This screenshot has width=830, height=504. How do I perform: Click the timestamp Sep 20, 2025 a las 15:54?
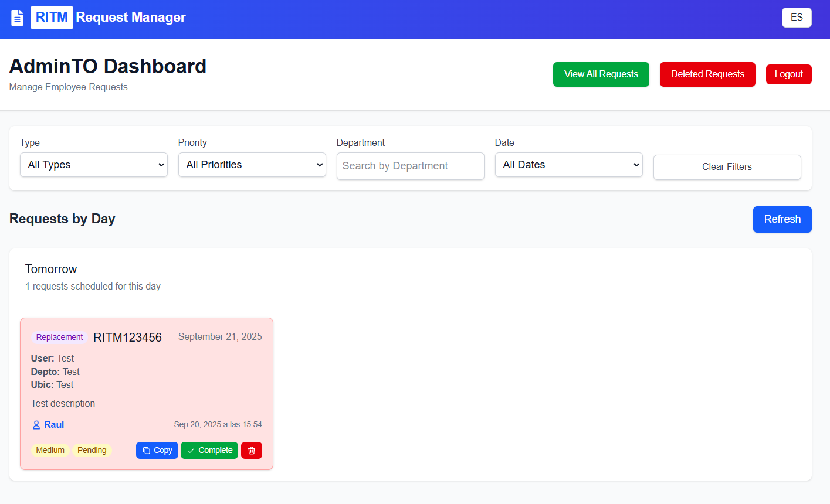click(x=218, y=424)
